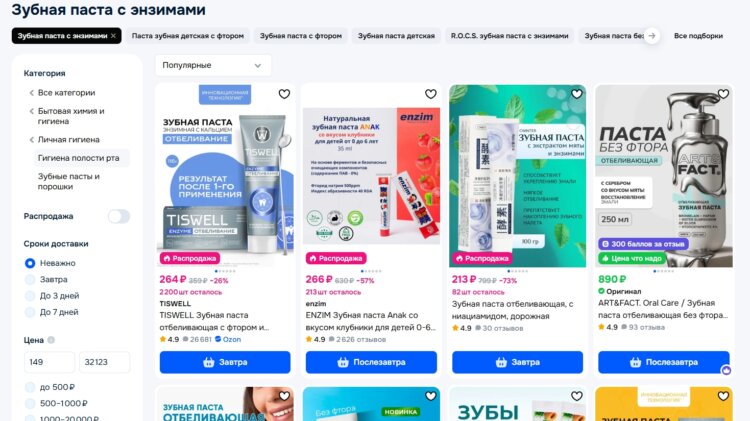
Task: Add TISWELL paste to cart 'Завтра'
Action: pos(225,362)
